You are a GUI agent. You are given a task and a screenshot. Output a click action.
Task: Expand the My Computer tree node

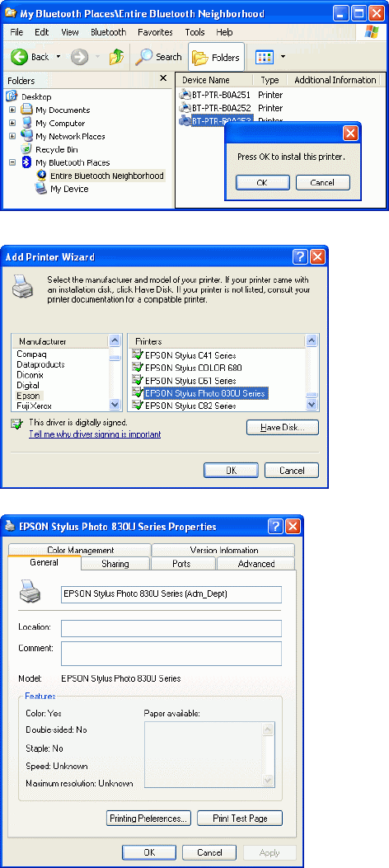12,123
